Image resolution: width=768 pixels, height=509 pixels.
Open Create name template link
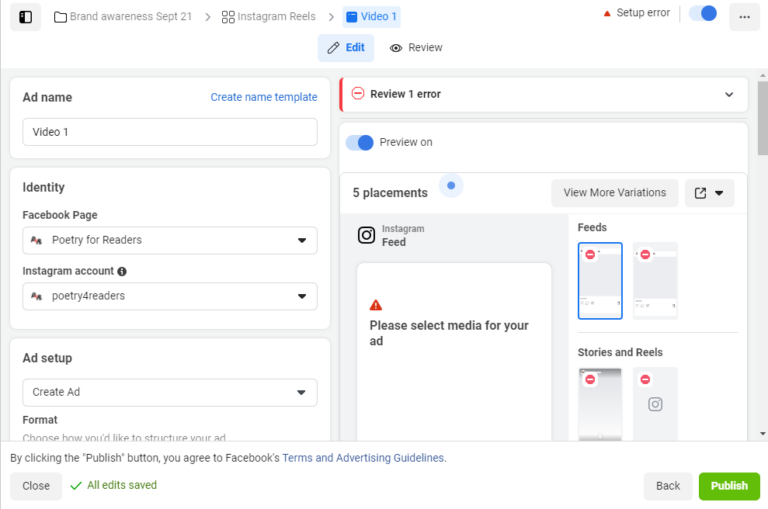(x=263, y=97)
